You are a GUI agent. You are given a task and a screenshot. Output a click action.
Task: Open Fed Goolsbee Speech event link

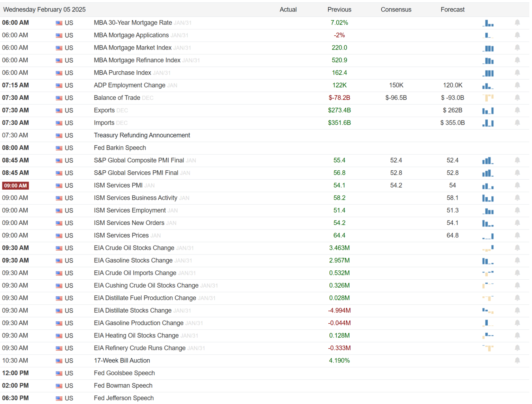click(x=124, y=373)
